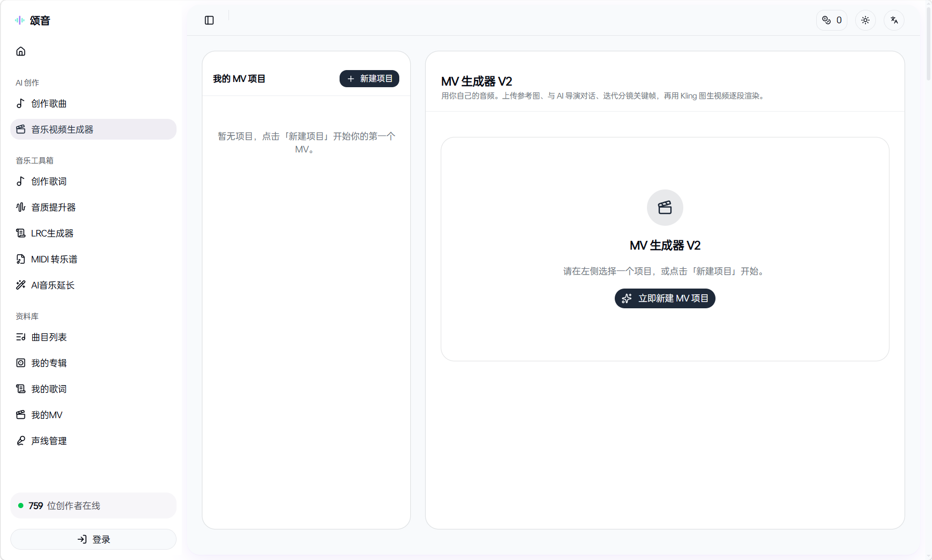Click the music file icon beside MIDI 转乐谱
The height and width of the screenshot is (560, 932).
(21, 259)
